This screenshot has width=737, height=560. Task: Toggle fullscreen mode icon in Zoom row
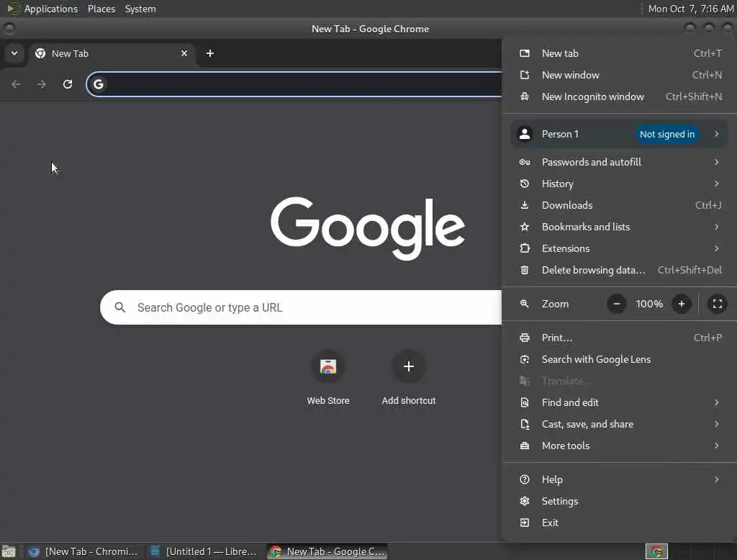tap(718, 304)
